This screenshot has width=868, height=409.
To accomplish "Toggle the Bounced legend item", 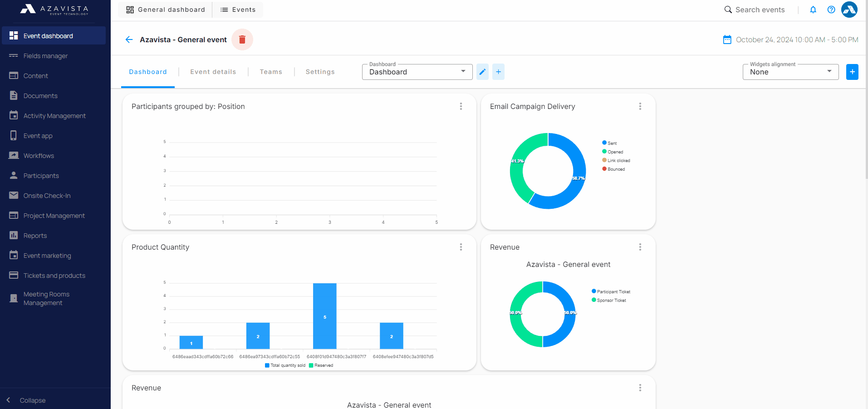I will pyautogui.click(x=613, y=169).
